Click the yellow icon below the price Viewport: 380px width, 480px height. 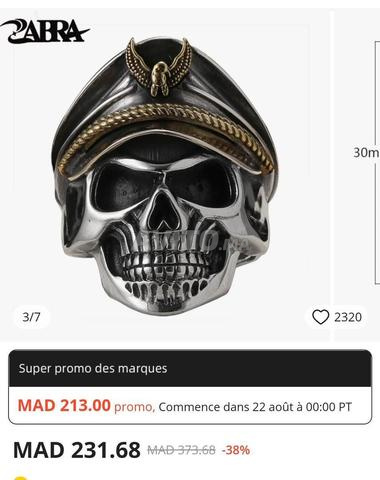[x=21, y=477]
